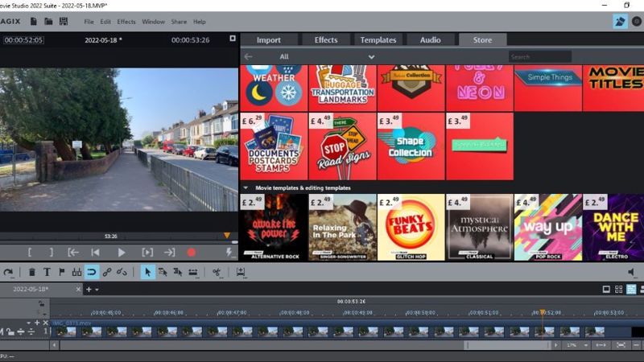Open the Help menu
This screenshot has height=362, width=644.
199,22
